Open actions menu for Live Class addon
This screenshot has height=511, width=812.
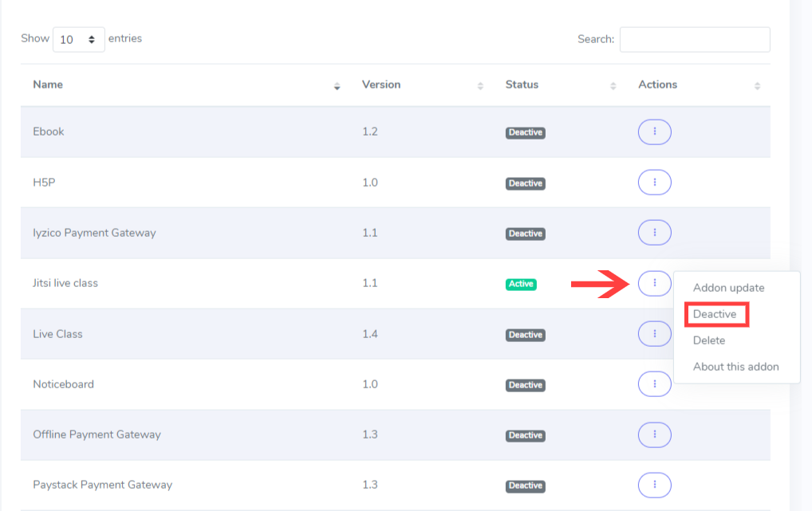[654, 334]
